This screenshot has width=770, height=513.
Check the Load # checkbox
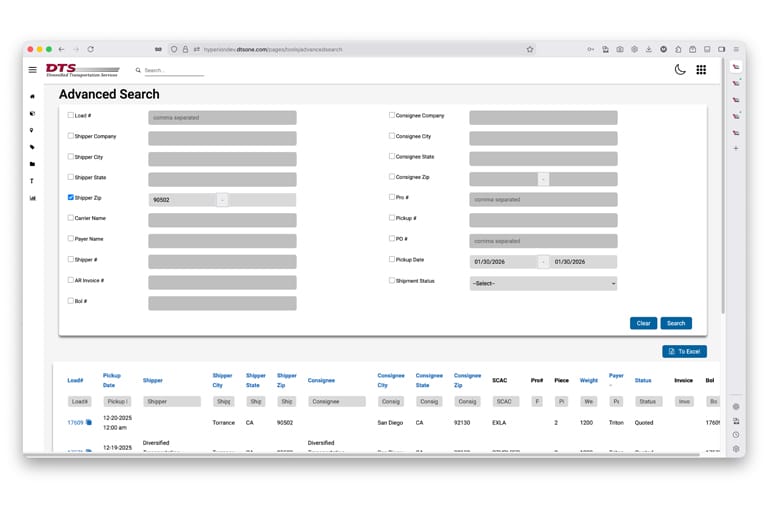(x=71, y=115)
